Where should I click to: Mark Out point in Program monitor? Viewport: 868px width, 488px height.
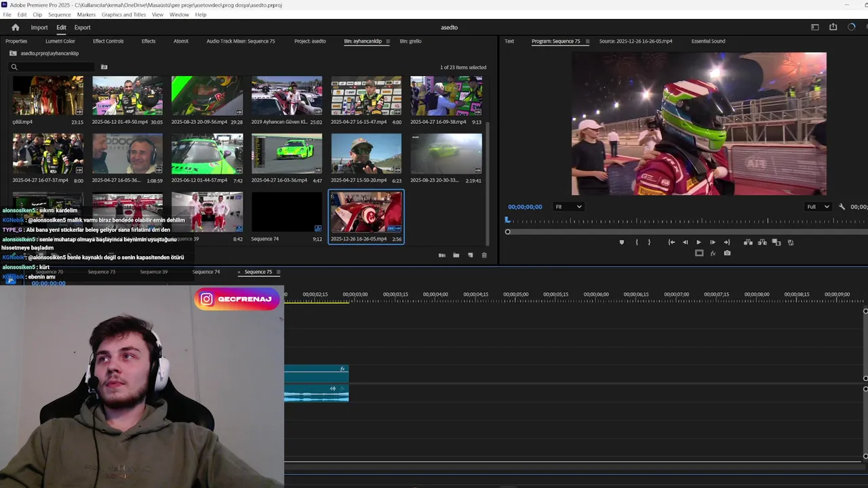click(x=649, y=242)
